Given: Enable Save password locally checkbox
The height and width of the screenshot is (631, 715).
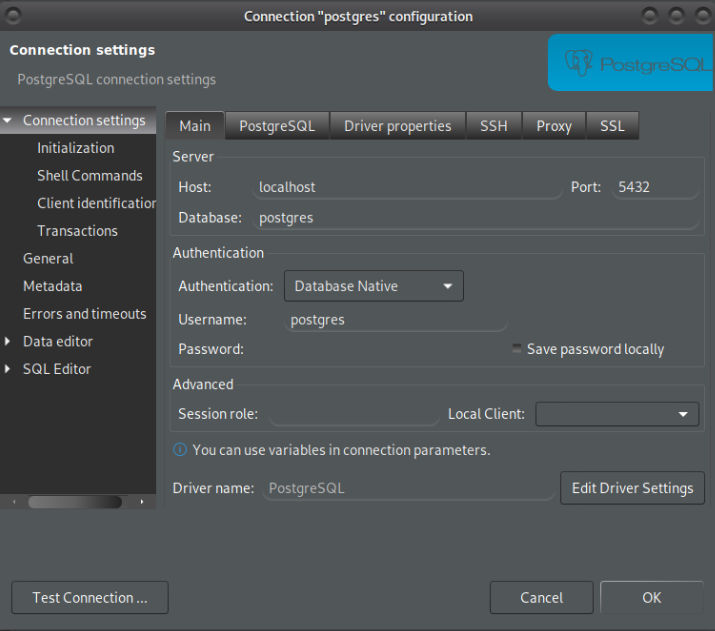Looking at the screenshot, I should click(x=517, y=349).
